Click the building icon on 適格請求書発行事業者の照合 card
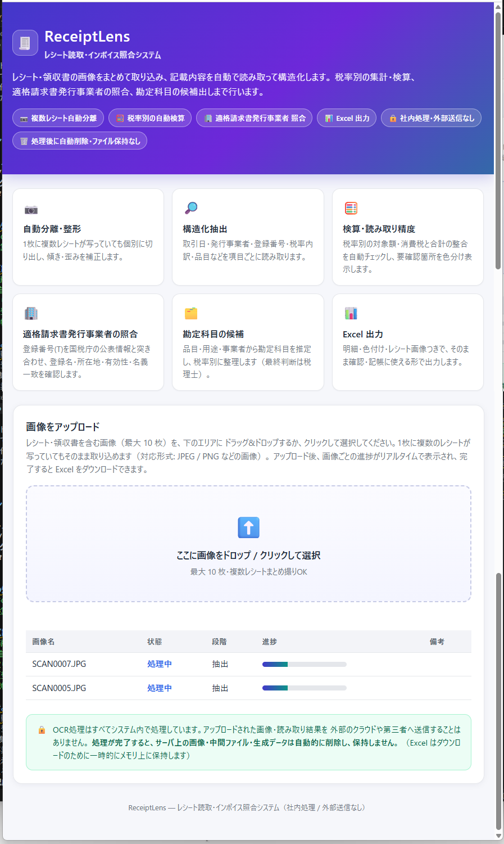 (x=31, y=313)
